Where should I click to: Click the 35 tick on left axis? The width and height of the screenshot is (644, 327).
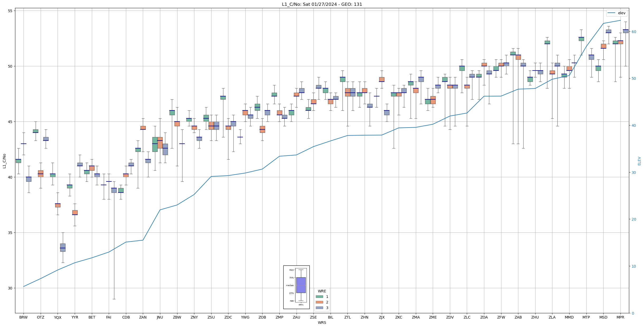tap(11, 233)
